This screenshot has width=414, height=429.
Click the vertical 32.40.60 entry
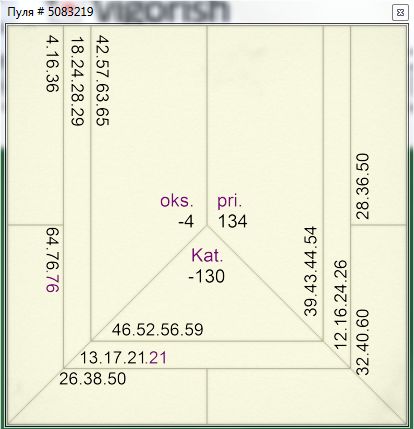tap(363, 342)
